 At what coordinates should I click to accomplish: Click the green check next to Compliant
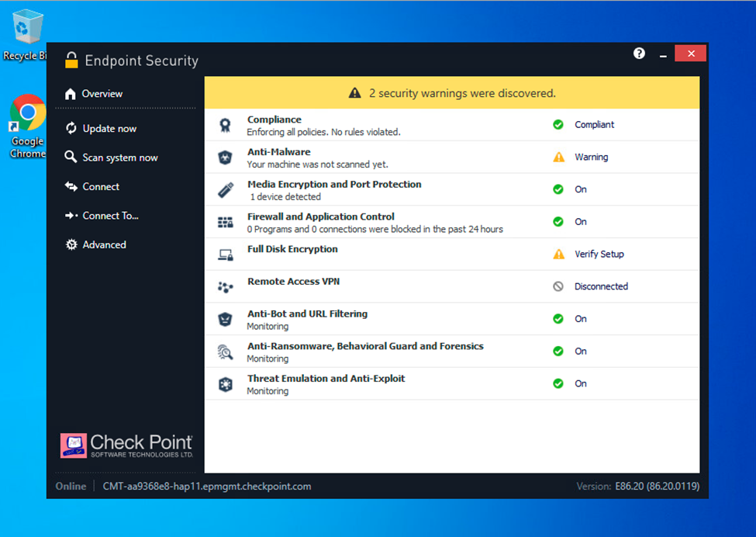tap(558, 124)
